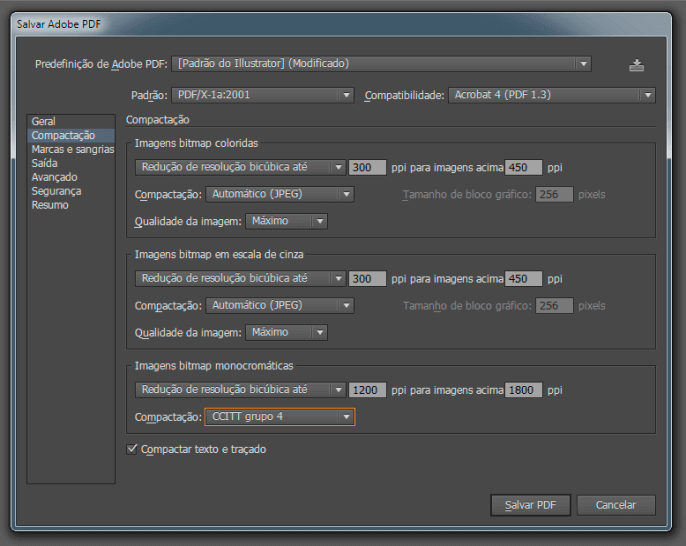Open the Padrão PDF/X-1a:2001 dropdown
This screenshot has width=686, height=546.
tap(262, 95)
